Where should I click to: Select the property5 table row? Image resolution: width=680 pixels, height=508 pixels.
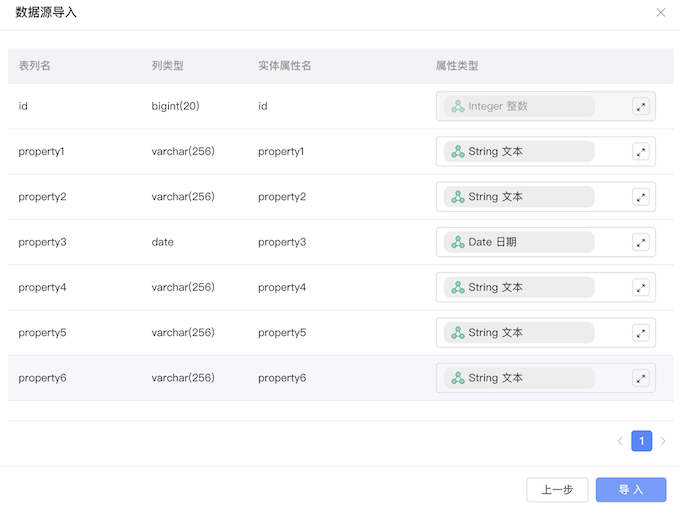click(340, 333)
